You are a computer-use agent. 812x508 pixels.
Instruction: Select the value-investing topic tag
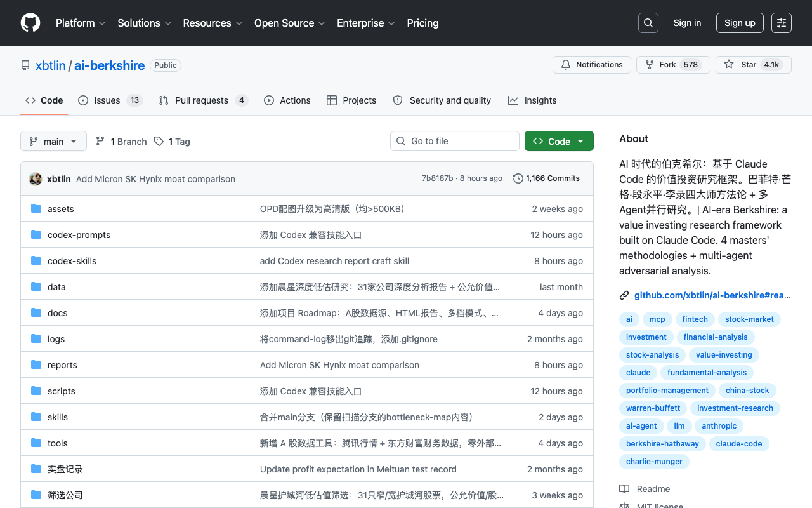coord(724,355)
